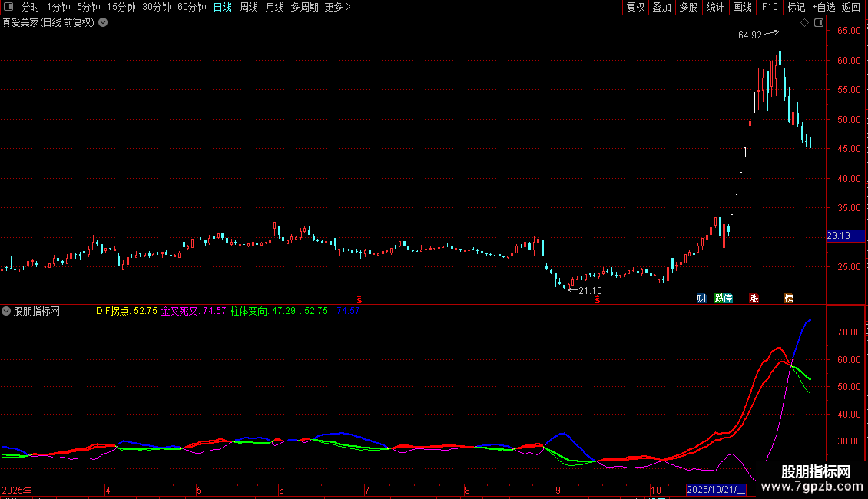This screenshot has height=499, width=868.
Task: Toggle the sidebar panel icon beside 分时
Action: pos(8,7)
